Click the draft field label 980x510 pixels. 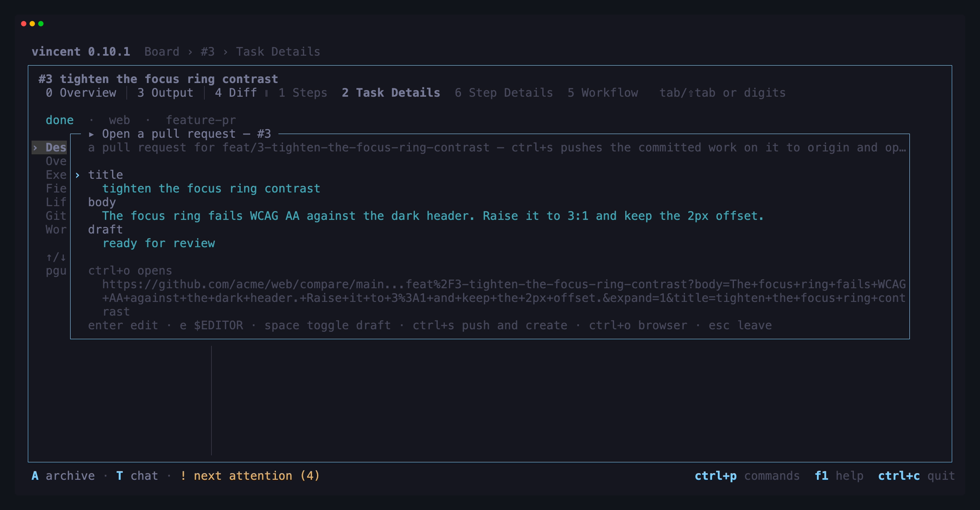pyautogui.click(x=105, y=230)
